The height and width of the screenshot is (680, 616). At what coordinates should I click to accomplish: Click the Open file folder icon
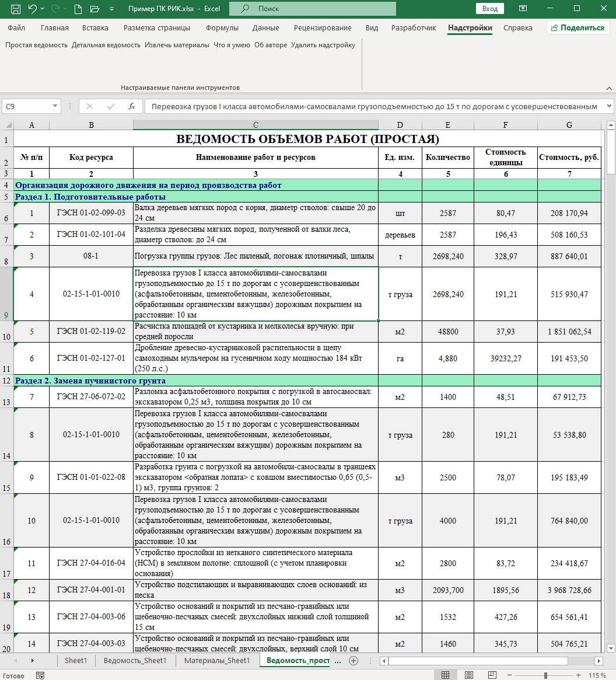pyautogui.click(x=94, y=9)
